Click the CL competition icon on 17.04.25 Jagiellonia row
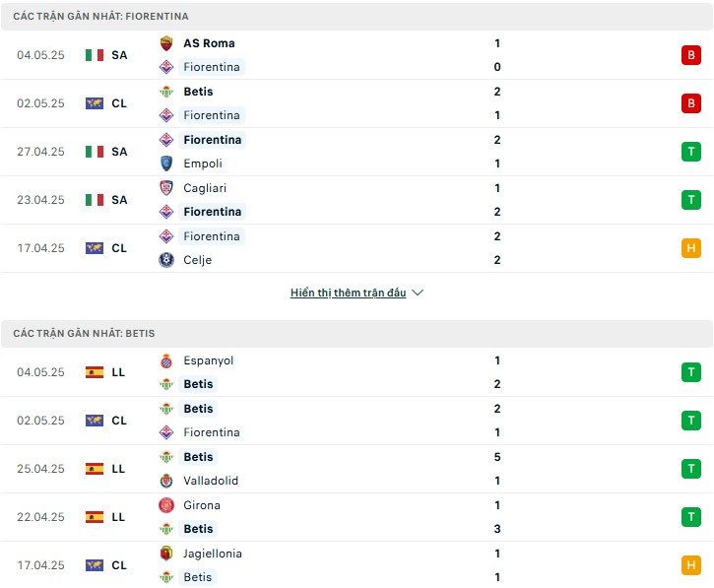714x588 pixels. click(95, 565)
